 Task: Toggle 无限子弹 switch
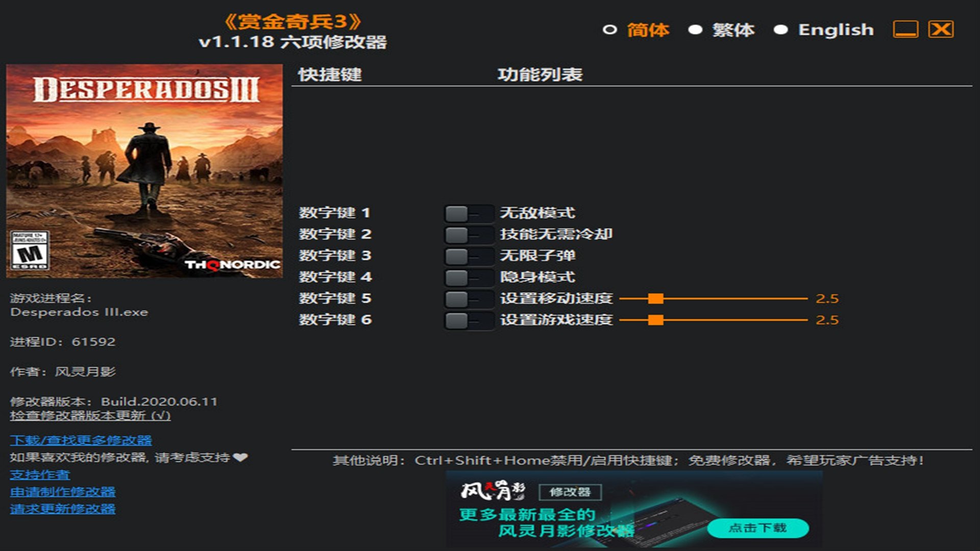pos(468,256)
